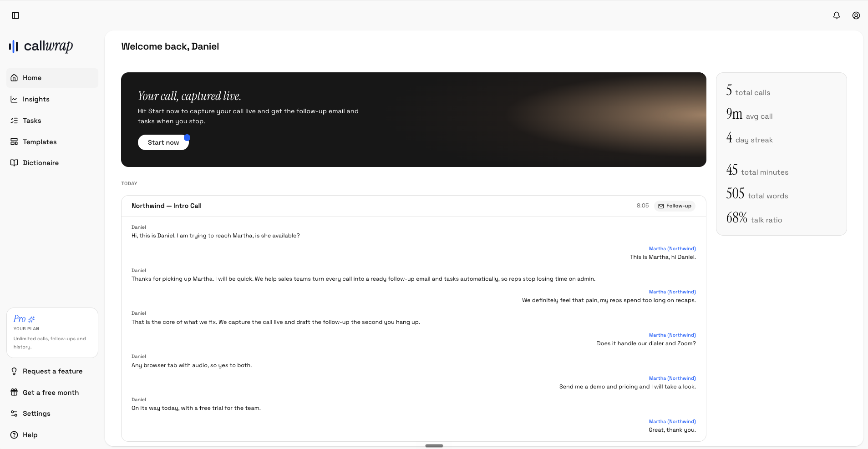Click the gift icon for free month
Image resolution: width=868 pixels, height=449 pixels.
pos(14,393)
